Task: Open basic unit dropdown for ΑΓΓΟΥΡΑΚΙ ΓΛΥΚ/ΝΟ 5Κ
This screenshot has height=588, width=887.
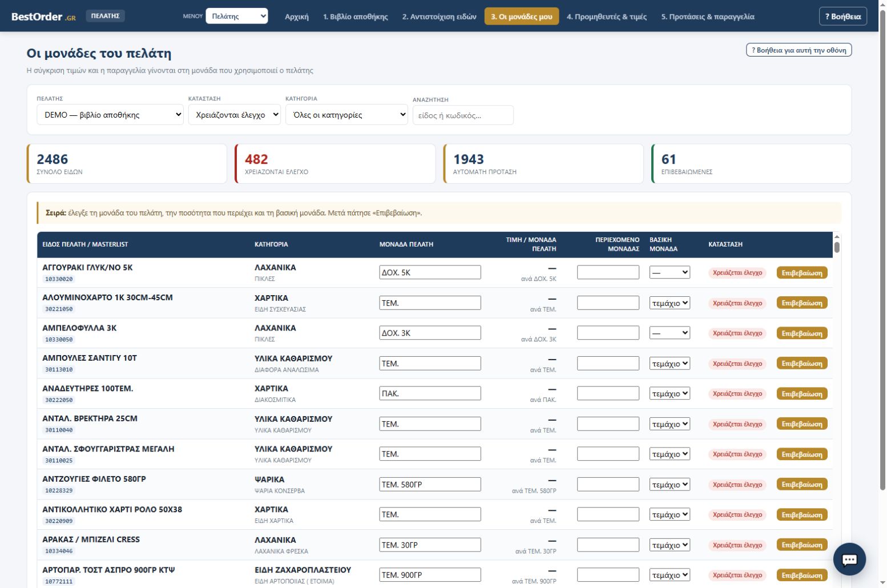Action: [x=670, y=272]
